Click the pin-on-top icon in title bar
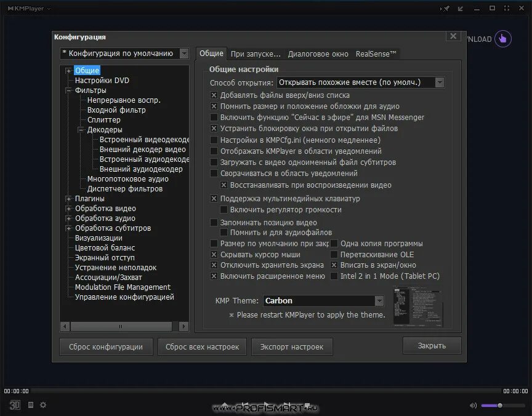532x416 pixels. [x=445, y=9]
